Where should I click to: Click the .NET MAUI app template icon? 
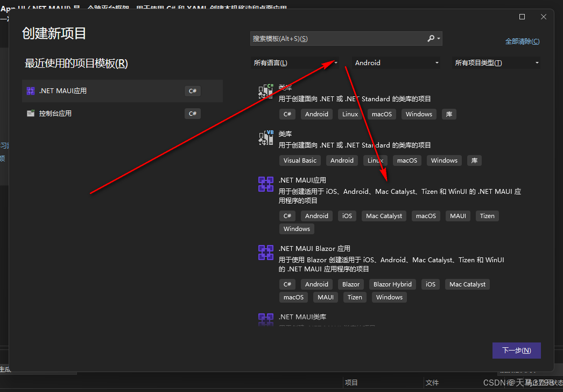point(266,184)
